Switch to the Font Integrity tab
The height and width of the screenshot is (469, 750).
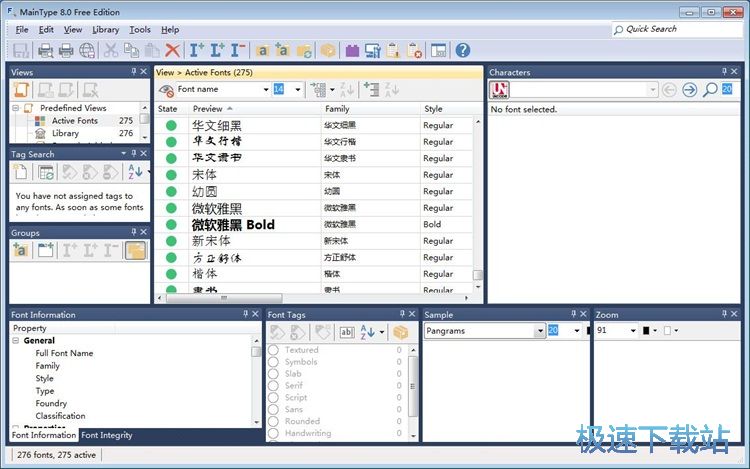107,436
